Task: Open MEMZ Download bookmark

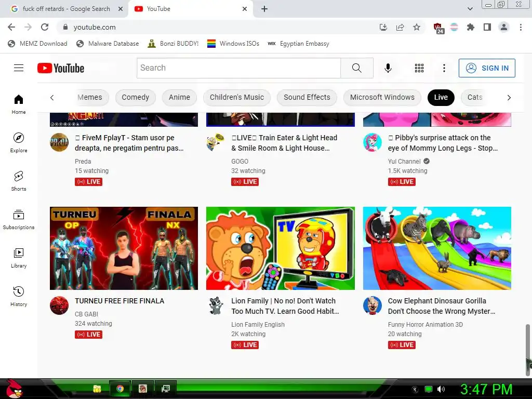Action: point(37,44)
